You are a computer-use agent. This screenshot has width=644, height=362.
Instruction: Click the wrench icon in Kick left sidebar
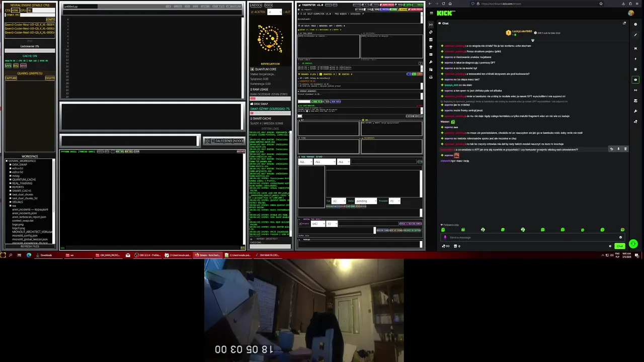431,62
